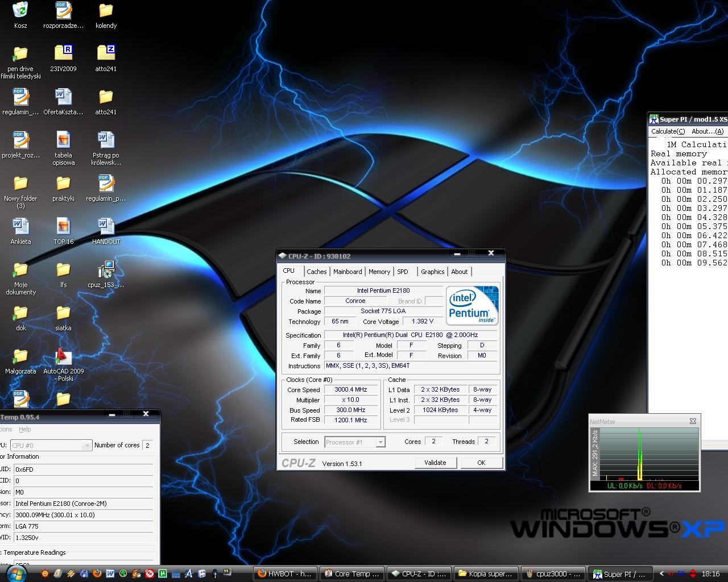This screenshot has width=728, height=582.
Task: Switch to the HWBOT Firefox taskbar button
Action: click(285, 574)
